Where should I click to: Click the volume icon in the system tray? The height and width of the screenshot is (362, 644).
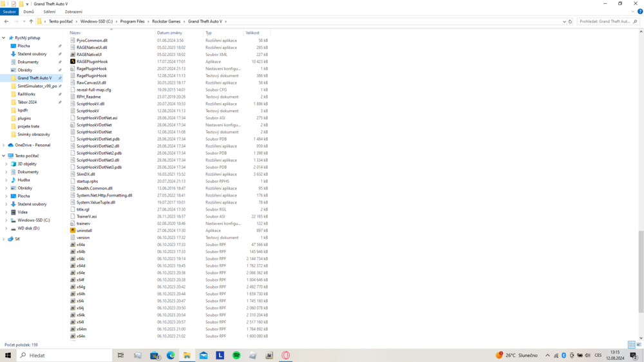coord(587,356)
